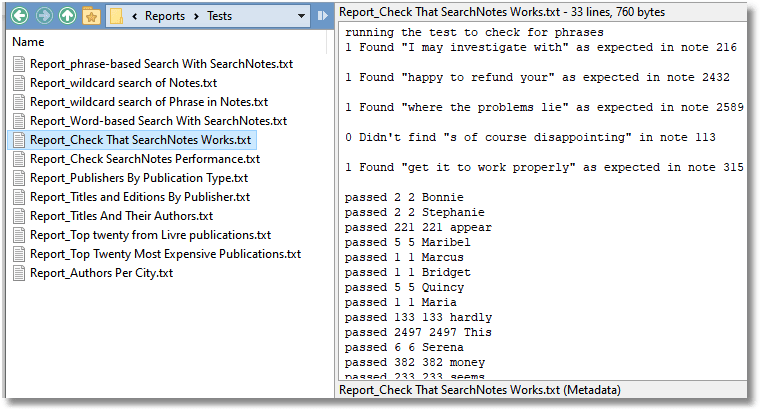This screenshot has height=412, width=761.
Task: Select Report_Top twenty from Livre publications.txt
Action: click(x=150, y=235)
